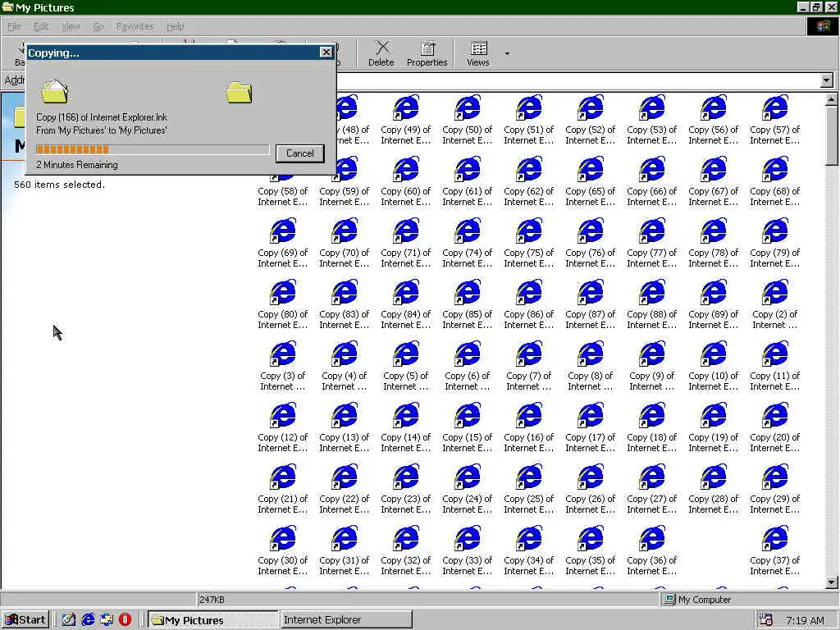The width and height of the screenshot is (840, 630).
Task: Open the Address bar dropdown
Action: click(x=827, y=80)
